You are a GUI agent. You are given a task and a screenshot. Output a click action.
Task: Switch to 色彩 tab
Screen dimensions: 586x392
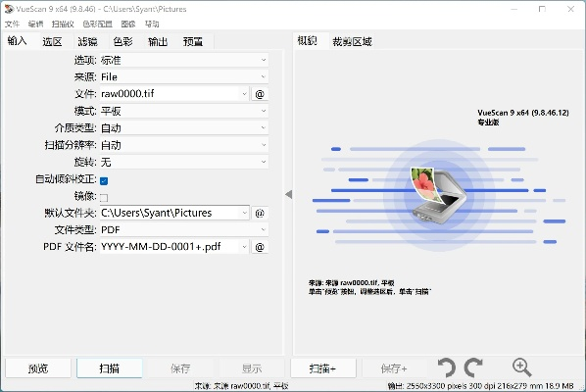(122, 41)
